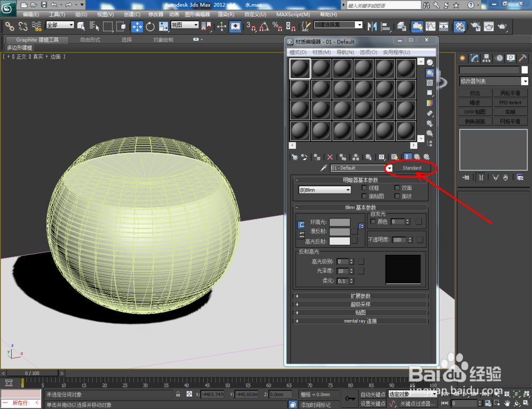Enable the 面贴图 face map checkbox
The width and height of the screenshot is (532, 409).
pos(364,196)
